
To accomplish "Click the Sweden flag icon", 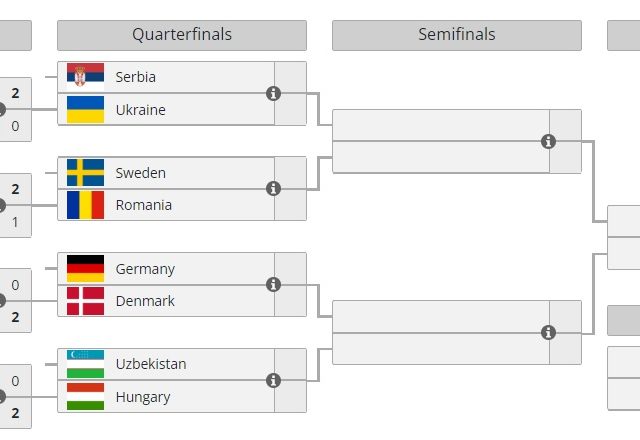I will pos(85,173).
